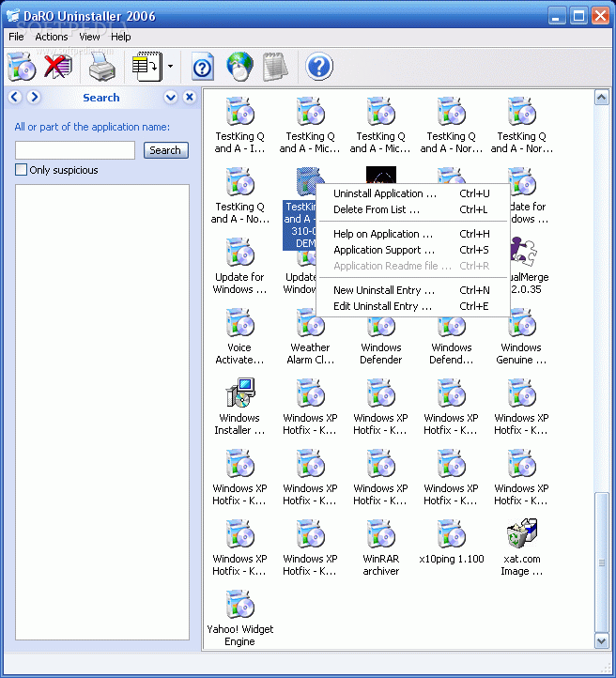Click the round blue question-mark Help icon
This screenshot has height=678, width=616.
click(x=319, y=67)
